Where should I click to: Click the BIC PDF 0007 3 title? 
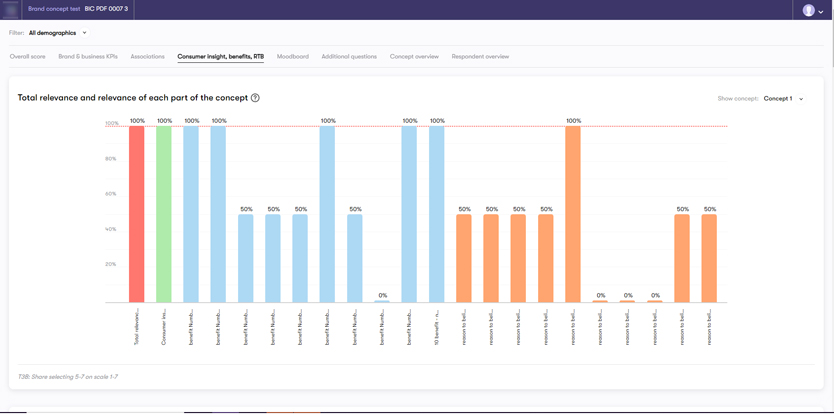[106, 9]
